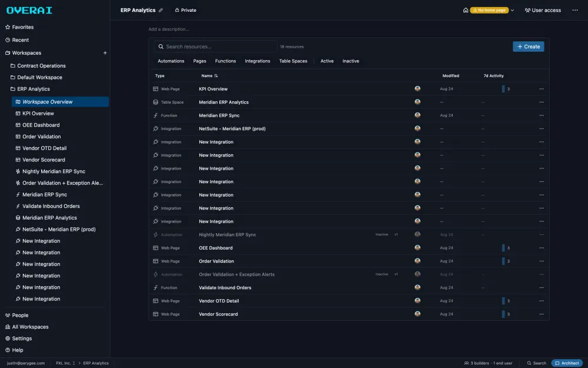Expand the Default Workspace folder
Viewport: 588px width, 368px height.
click(36, 77)
